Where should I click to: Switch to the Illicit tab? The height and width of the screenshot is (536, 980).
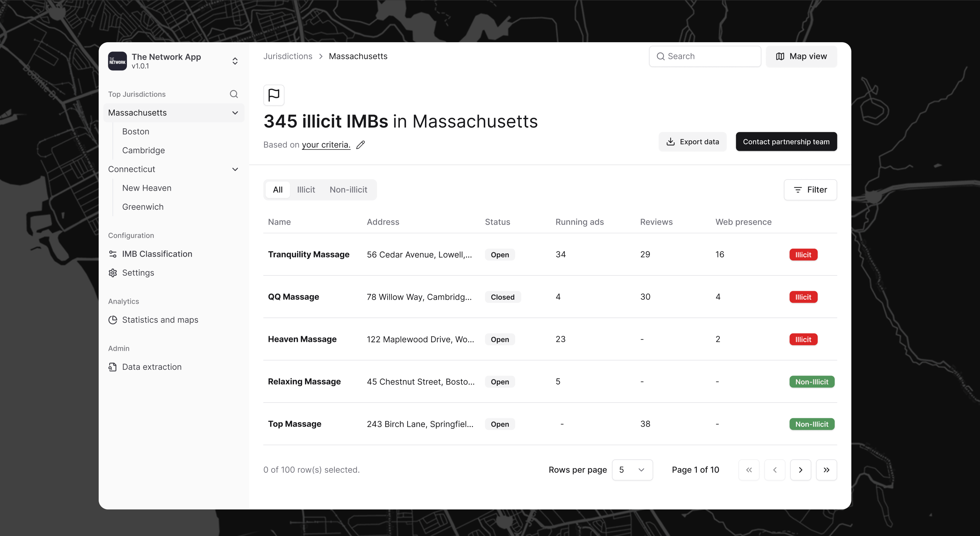click(306, 190)
